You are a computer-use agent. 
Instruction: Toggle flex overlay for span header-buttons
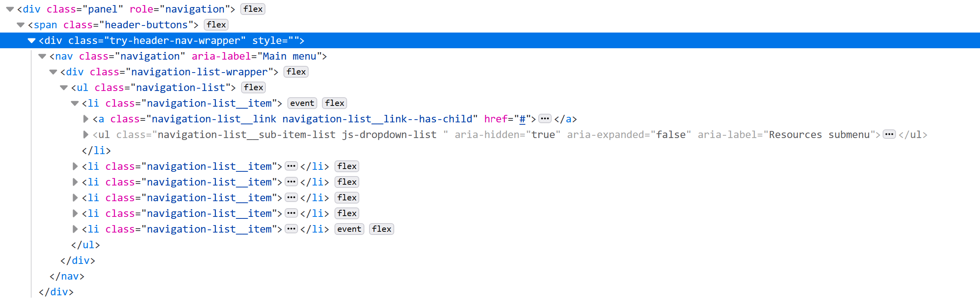point(216,25)
